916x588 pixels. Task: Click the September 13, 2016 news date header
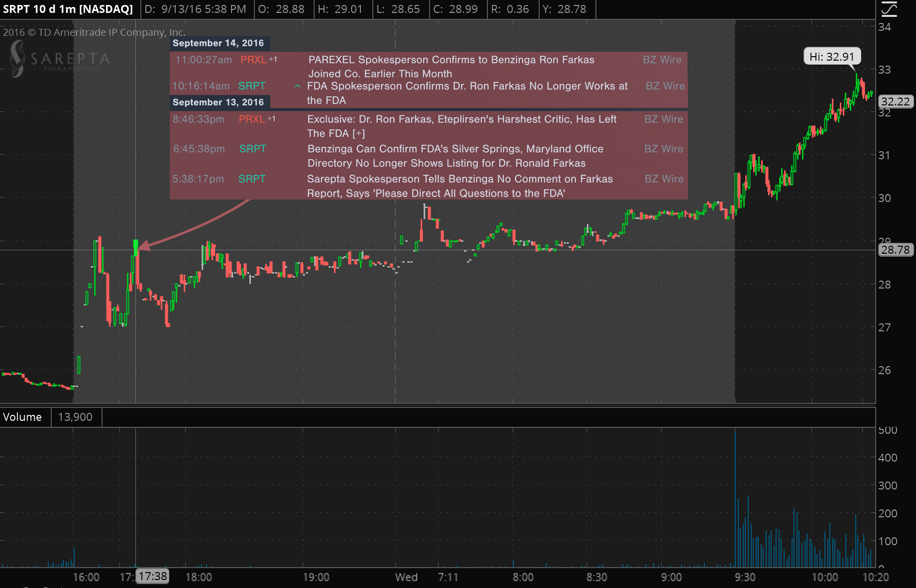click(218, 102)
